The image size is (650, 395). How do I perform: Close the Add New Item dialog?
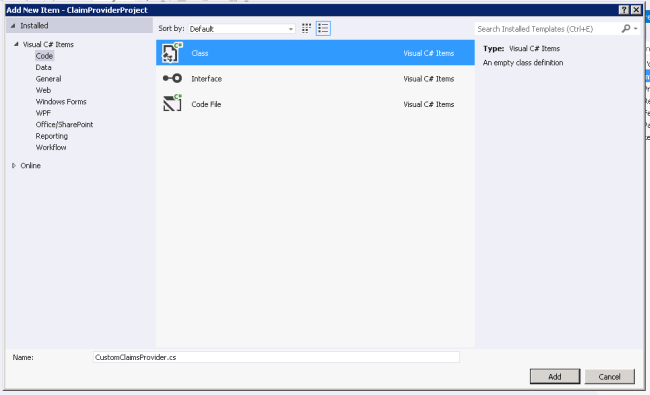(x=636, y=10)
